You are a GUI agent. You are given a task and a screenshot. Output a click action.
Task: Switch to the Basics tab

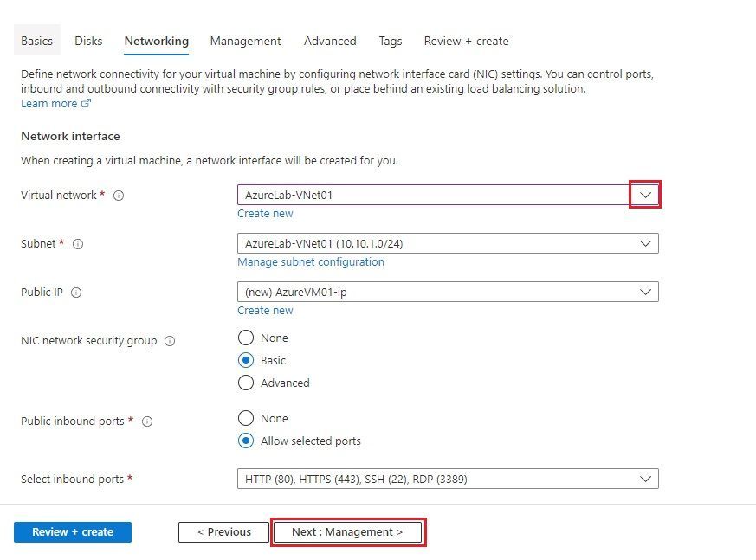pyautogui.click(x=36, y=41)
